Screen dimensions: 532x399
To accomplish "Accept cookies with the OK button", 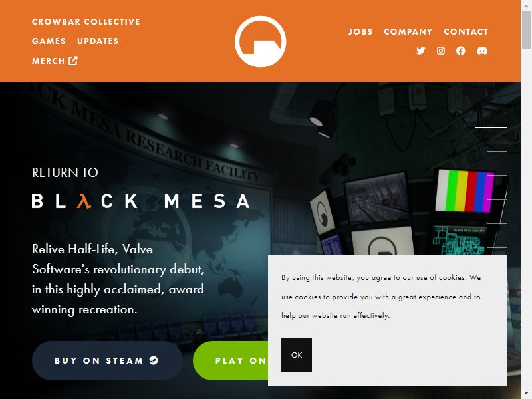I will 297,355.
